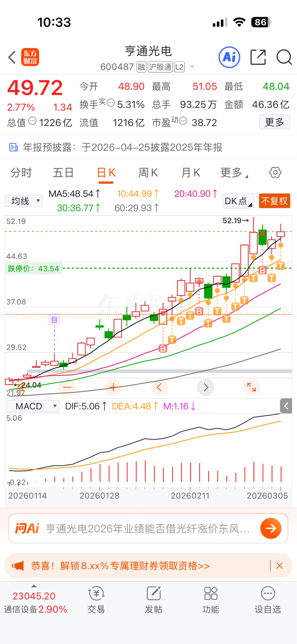This screenshot has width=297, height=644.
Task: Open the 功能 functions icon
Action: 211,600
